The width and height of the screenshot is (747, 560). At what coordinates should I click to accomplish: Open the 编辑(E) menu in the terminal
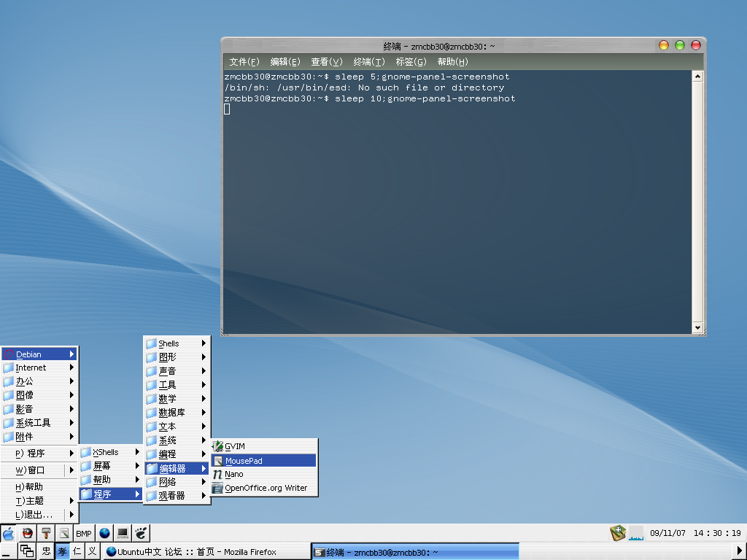[x=285, y=62]
